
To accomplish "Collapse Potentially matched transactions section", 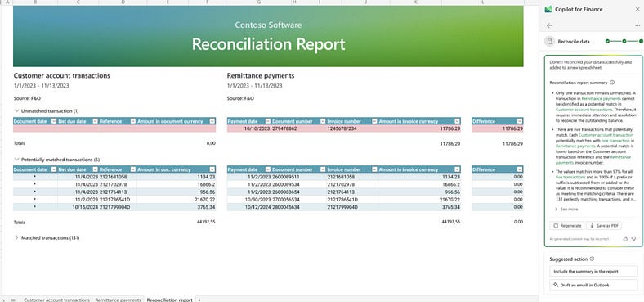I will point(17,160).
